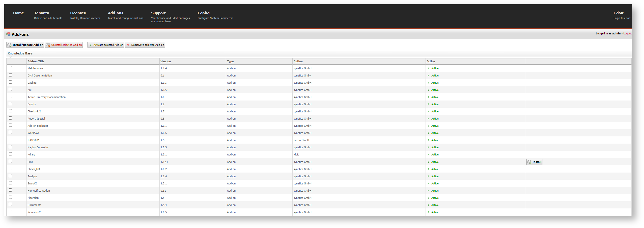
Task: Click 'Add-on' type cell in Workflow row
Action: point(231,133)
